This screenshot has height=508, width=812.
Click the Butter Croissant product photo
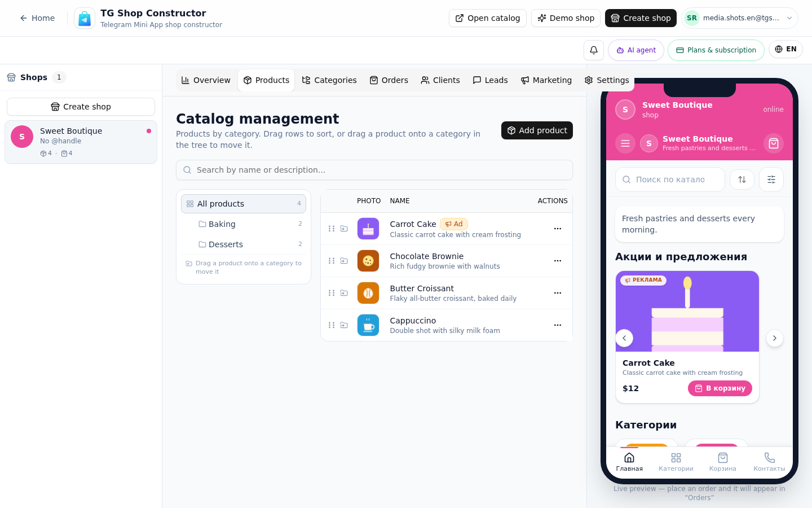coord(368,293)
